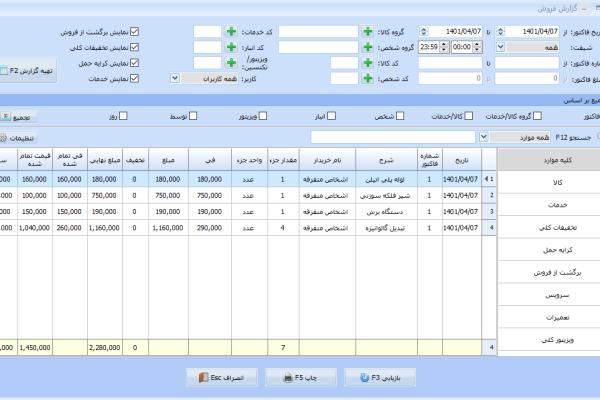Click the total cost cell 1,450,000
600x400 pixels.
tap(35, 348)
